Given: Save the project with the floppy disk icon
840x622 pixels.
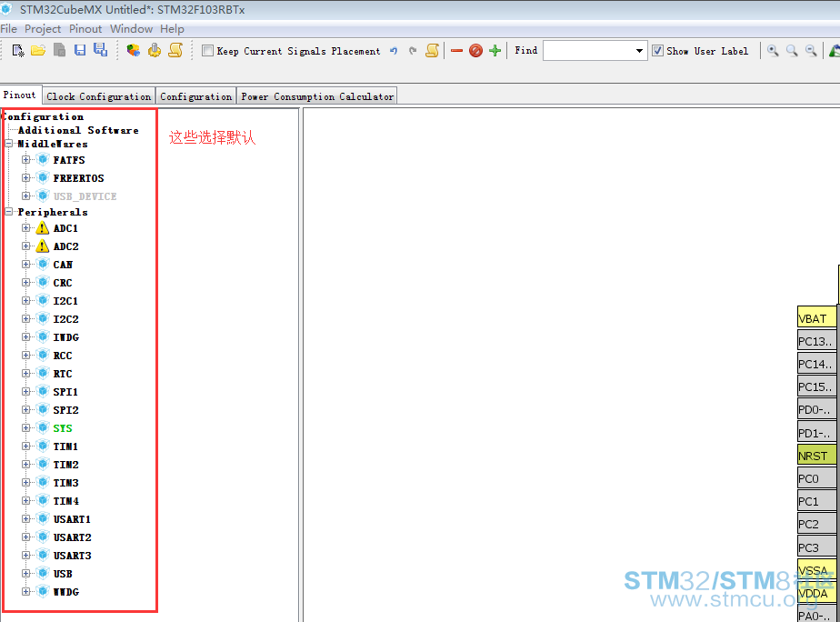Looking at the screenshot, I should coord(80,50).
